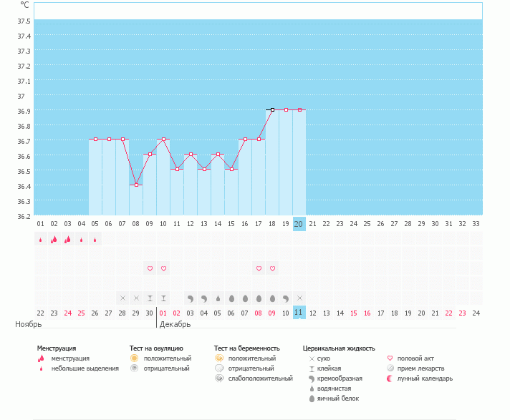
Task: Click the lunar calendar legend icon
Action: (x=390, y=378)
